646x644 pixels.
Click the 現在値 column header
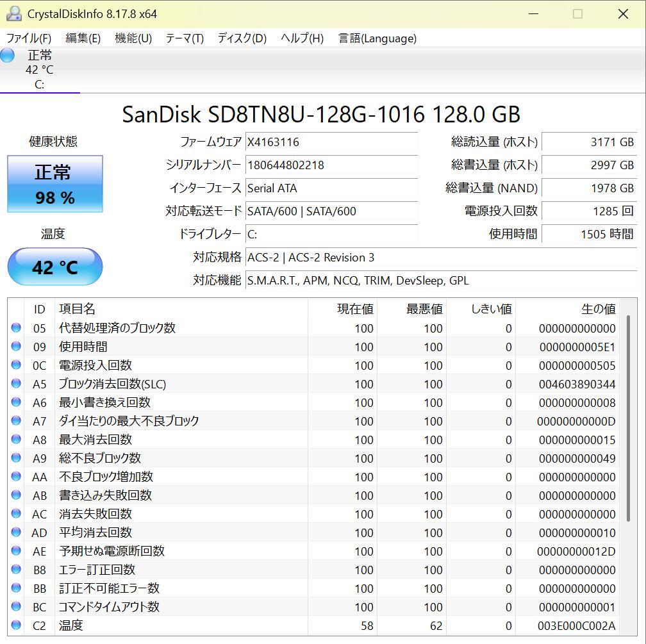pyautogui.click(x=342, y=309)
